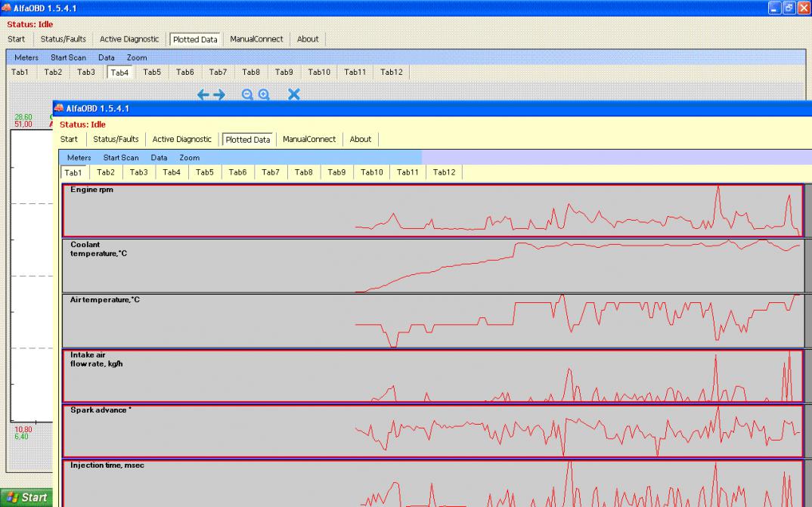Switch to Tab12 in the background window
This screenshot has width=812, height=507.
click(392, 73)
